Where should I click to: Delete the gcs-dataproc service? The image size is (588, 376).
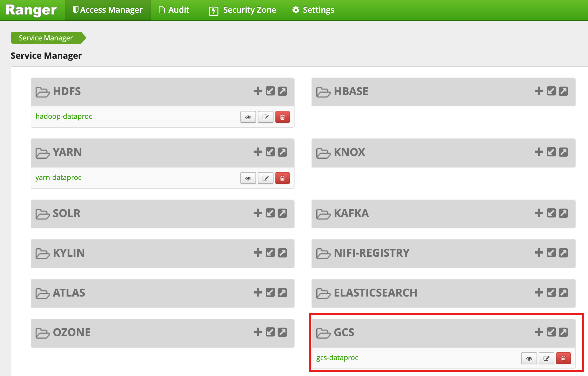(x=563, y=358)
